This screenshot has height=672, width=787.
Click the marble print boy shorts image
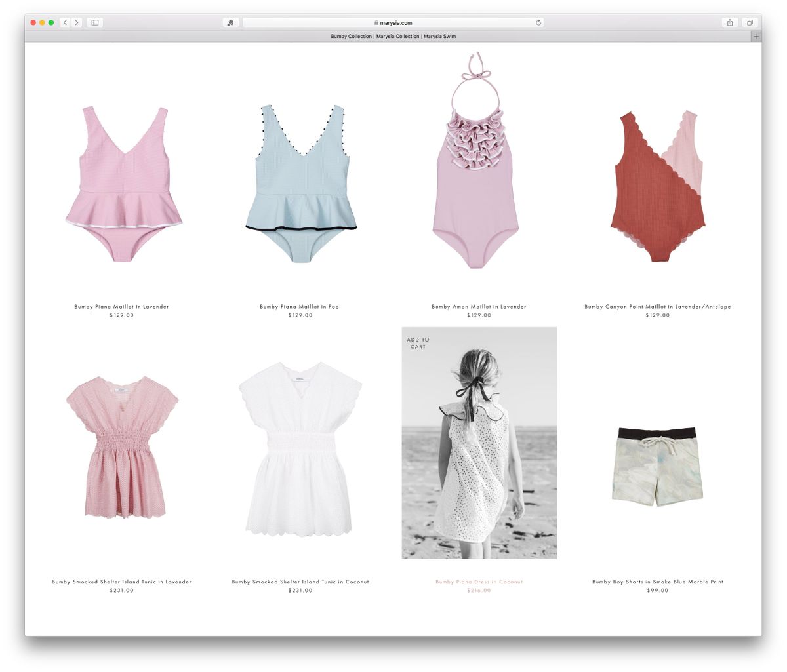[657, 467]
